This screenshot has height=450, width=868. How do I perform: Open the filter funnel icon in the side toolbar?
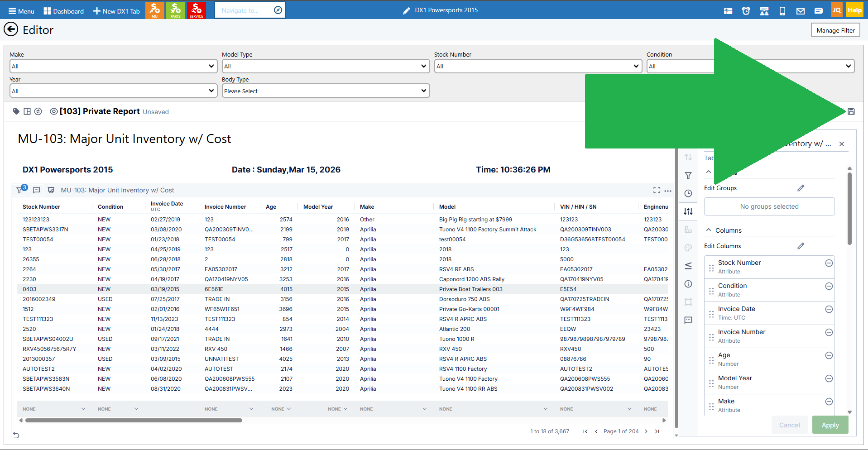pos(688,176)
